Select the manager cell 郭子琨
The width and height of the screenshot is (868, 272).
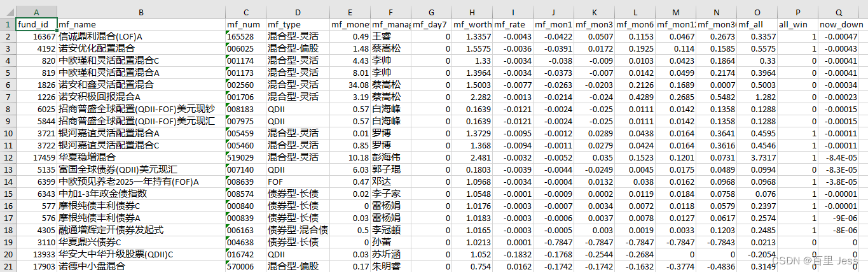[x=390, y=169]
